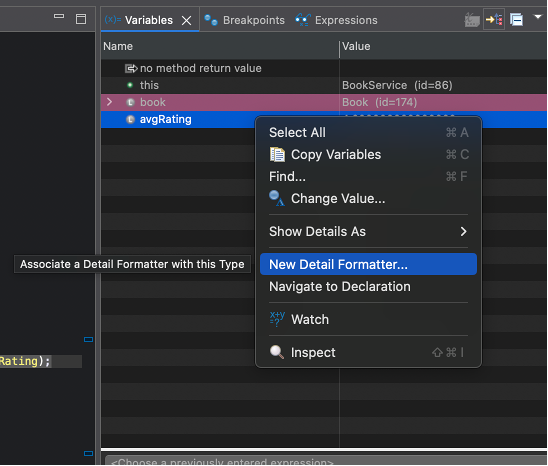Click the method return value arrow icon
The image size is (548, 466).
(x=131, y=69)
